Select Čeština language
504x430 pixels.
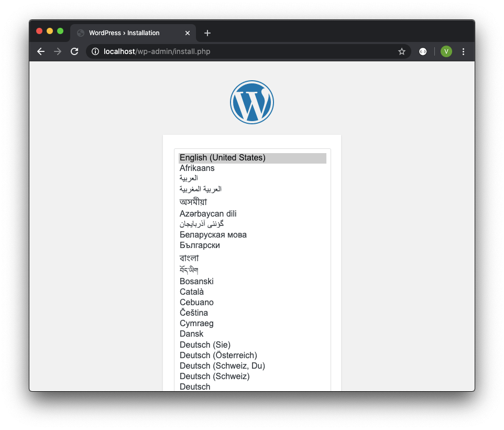tap(253, 313)
